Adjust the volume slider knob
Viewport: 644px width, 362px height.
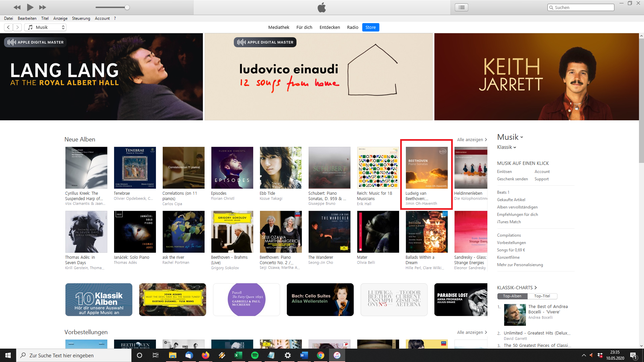[x=127, y=7]
